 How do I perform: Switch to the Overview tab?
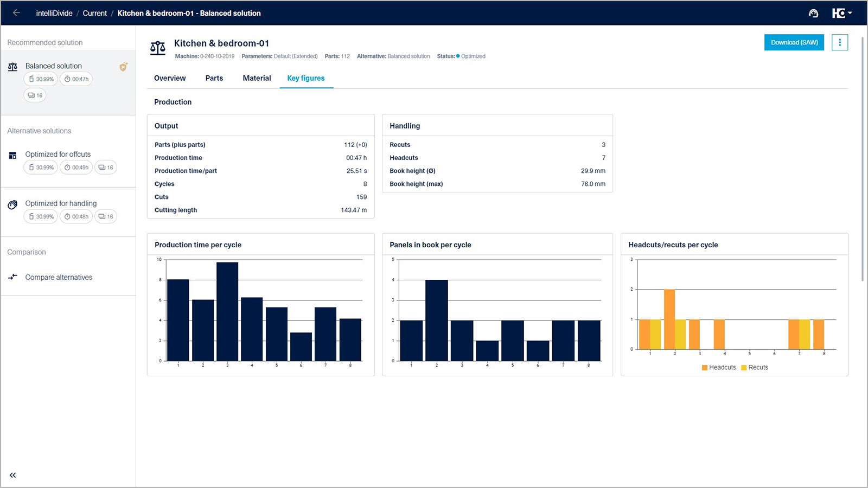click(170, 78)
